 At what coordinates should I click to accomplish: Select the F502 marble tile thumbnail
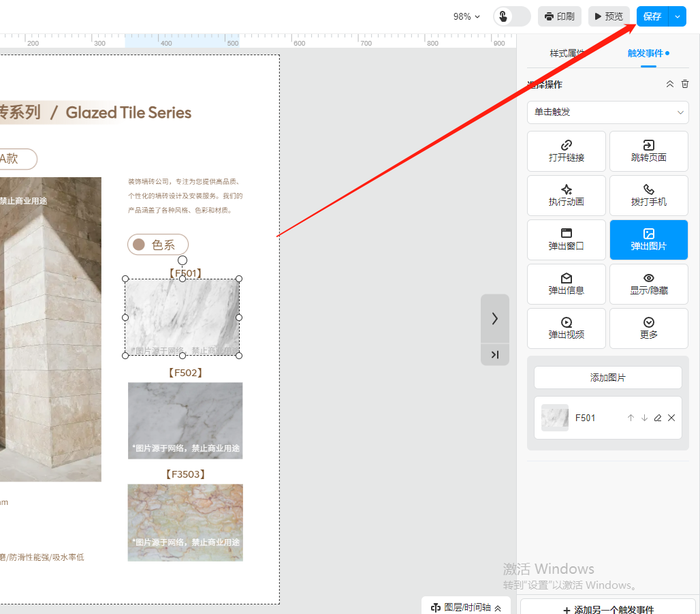point(185,420)
